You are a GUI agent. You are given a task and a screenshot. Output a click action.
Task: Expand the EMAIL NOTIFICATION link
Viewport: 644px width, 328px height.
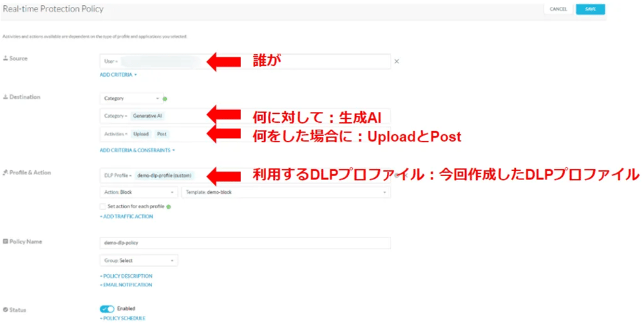coord(126,285)
